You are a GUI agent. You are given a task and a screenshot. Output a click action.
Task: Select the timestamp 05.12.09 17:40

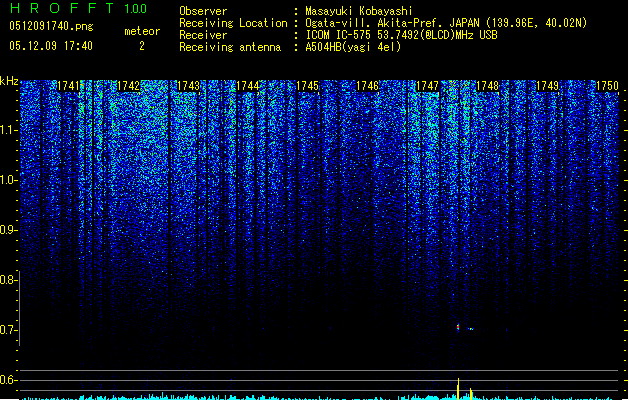click(x=51, y=46)
